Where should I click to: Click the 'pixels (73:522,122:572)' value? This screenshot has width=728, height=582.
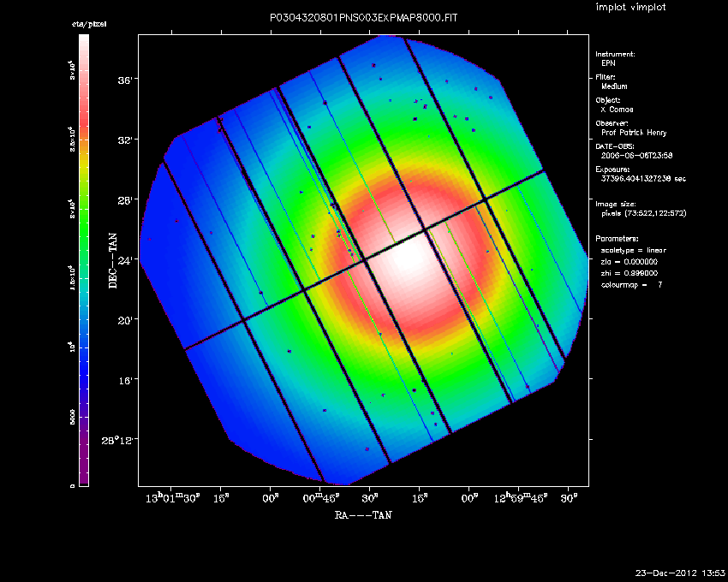643,213
